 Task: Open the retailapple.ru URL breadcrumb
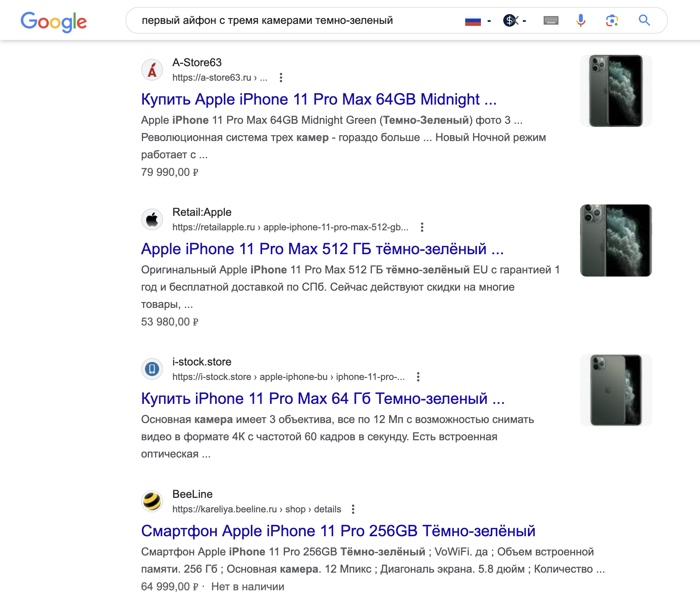click(290, 227)
